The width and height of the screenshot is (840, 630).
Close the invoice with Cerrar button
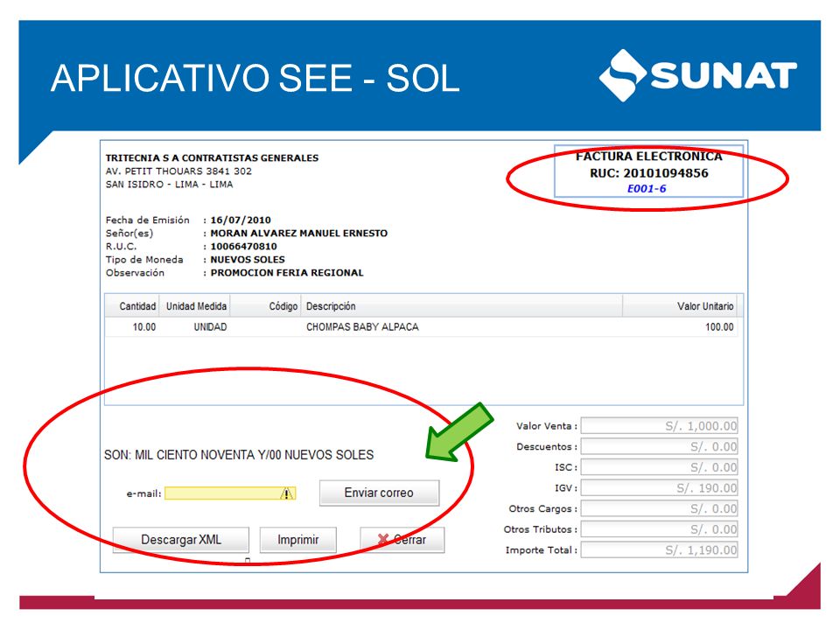click(x=402, y=540)
